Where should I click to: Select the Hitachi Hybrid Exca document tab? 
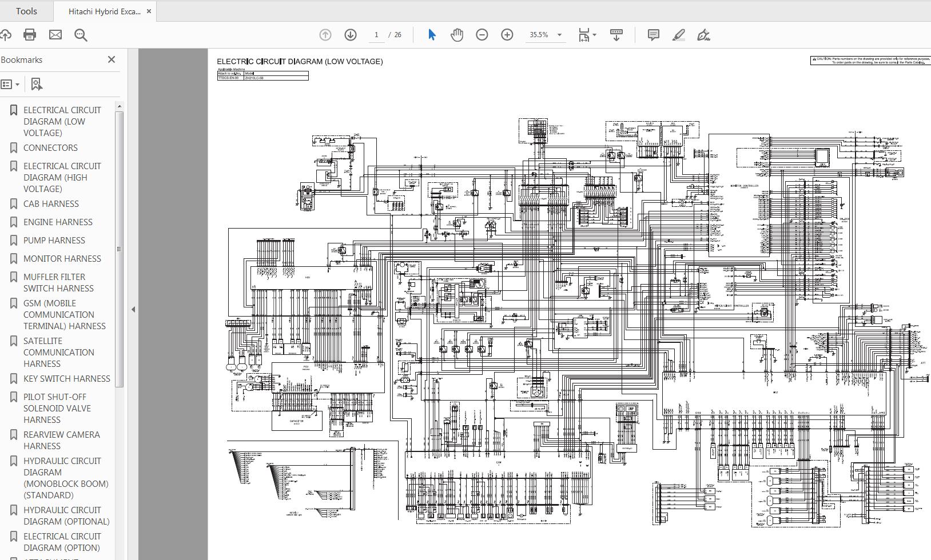(x=103, y=10)
